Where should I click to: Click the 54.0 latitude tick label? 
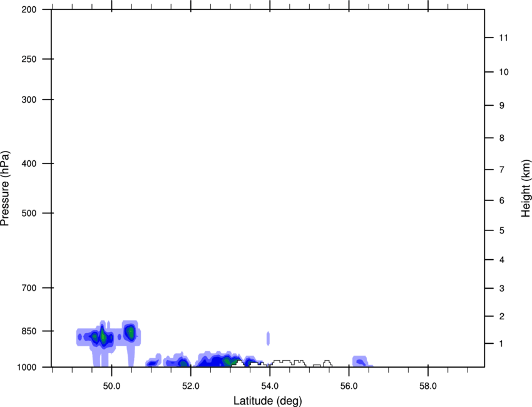[270, 386]
